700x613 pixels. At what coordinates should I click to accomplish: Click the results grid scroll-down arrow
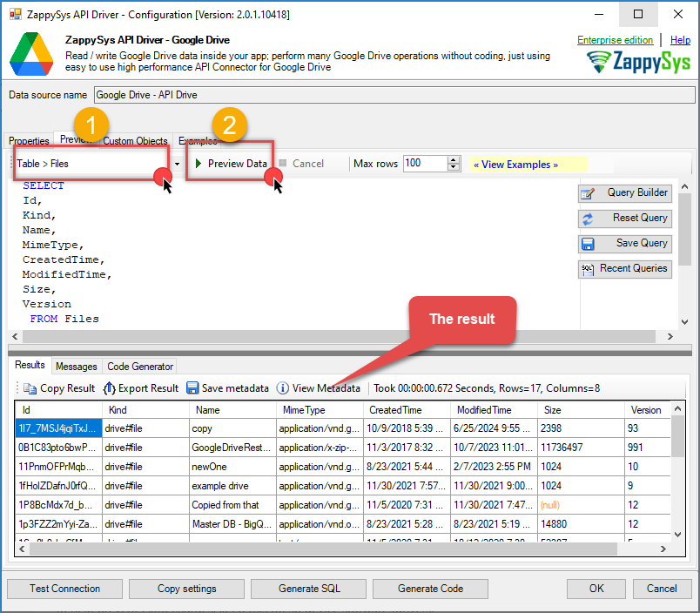(x=677, y=535)
